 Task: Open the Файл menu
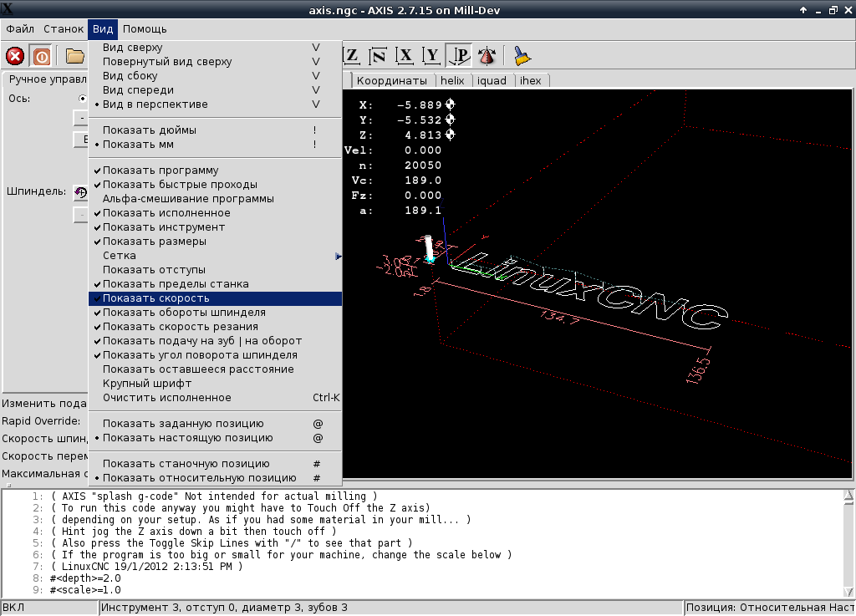(20, 29)
